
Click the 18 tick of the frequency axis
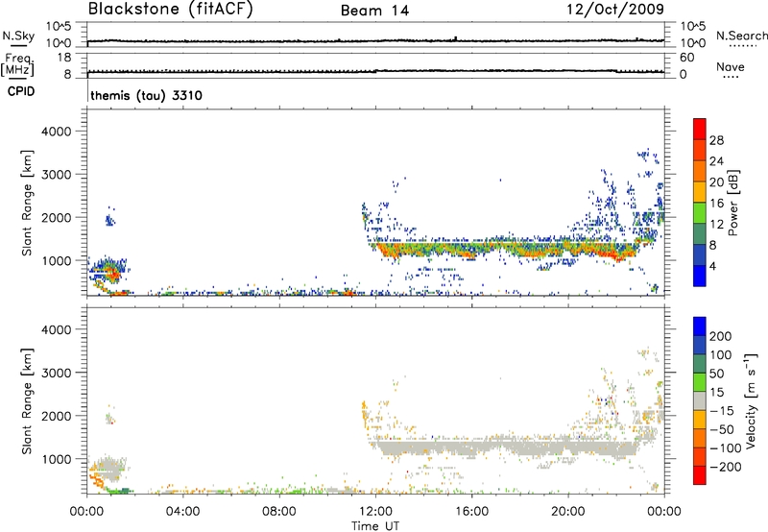[x=64, y=58]
